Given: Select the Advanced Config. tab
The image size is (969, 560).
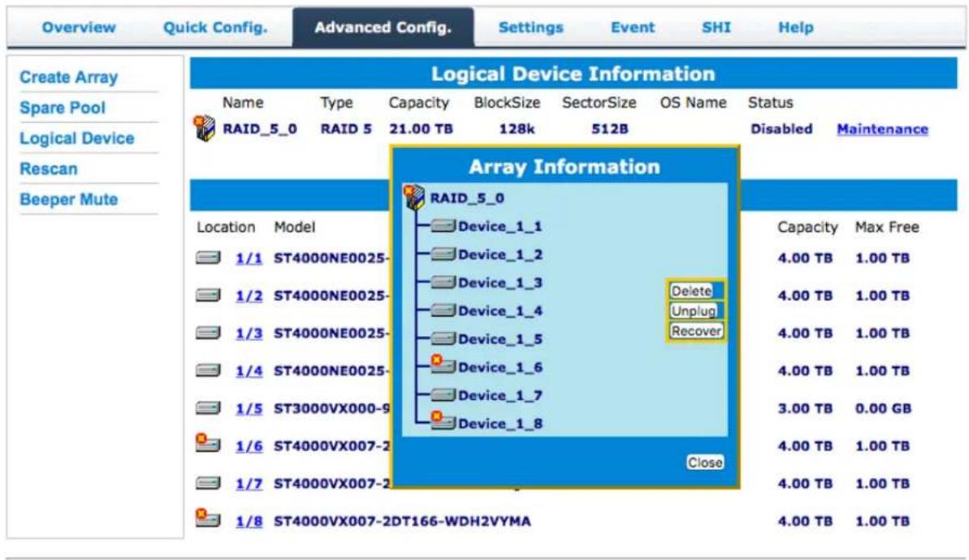Looking at the screenshot, I should [383, 28].
